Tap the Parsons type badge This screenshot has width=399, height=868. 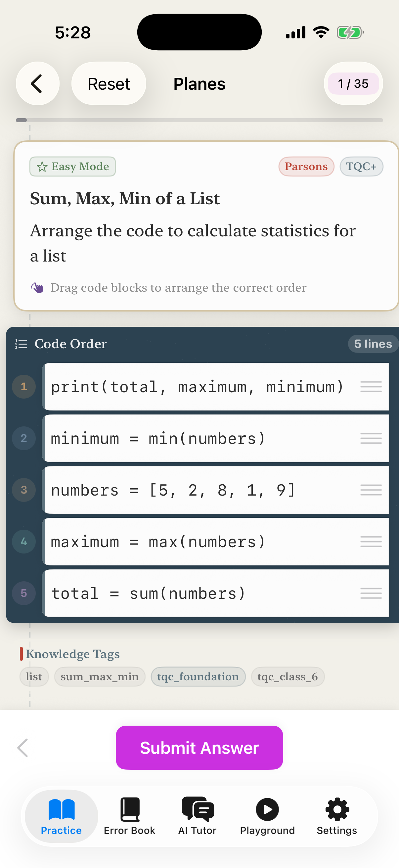[306, 167]
